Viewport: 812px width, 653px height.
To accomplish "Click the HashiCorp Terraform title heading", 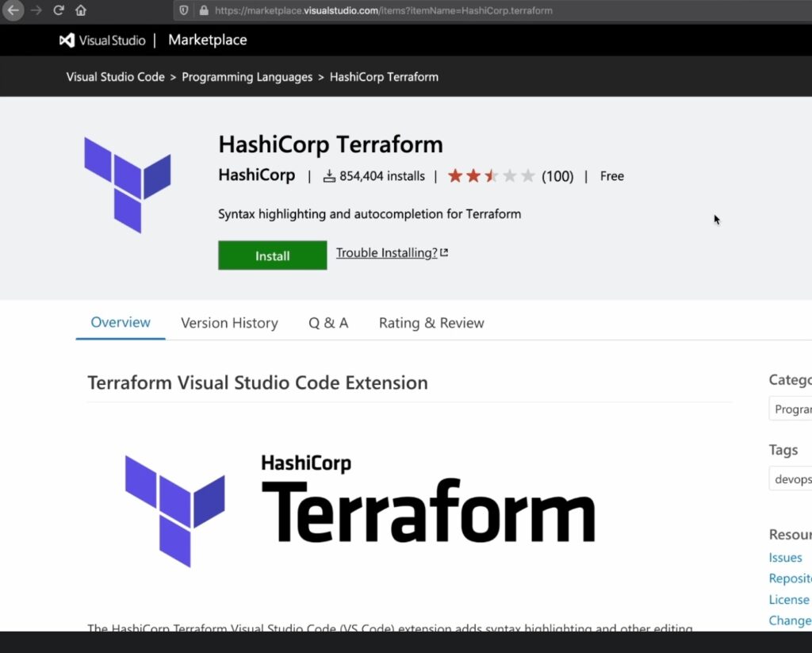I will pos(331,144).
